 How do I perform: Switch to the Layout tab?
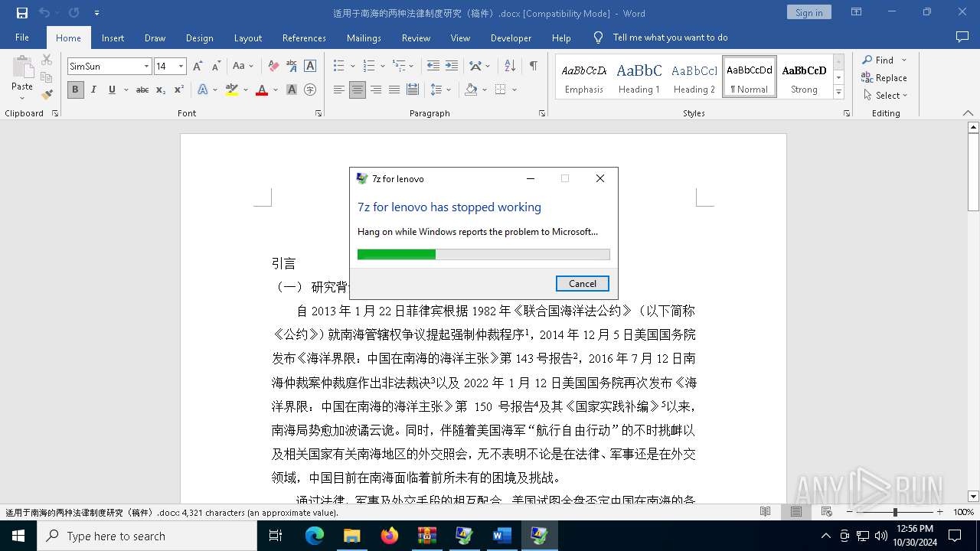click(247, 37)
